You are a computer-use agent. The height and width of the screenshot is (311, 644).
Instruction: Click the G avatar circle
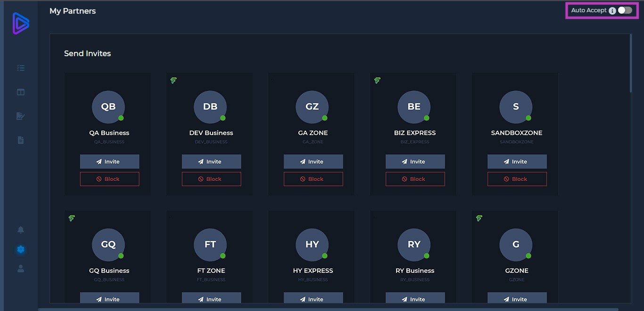(516, 244)
